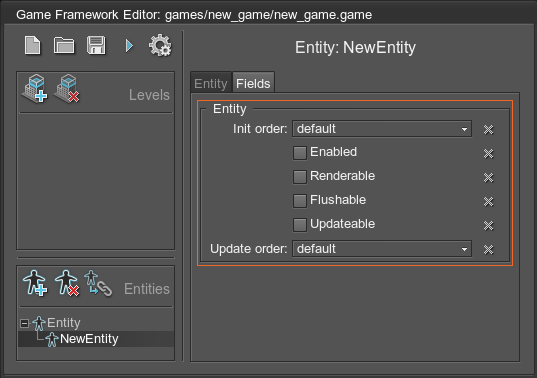Click the Entity: NewEntity heading

[355, 47]
